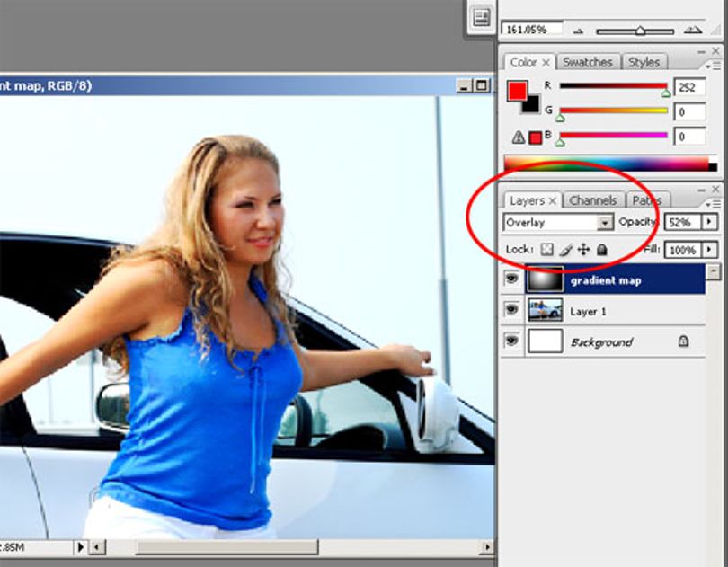Switch to the Swatches tab
Screen dimensions: 728x567
[587, 62]
